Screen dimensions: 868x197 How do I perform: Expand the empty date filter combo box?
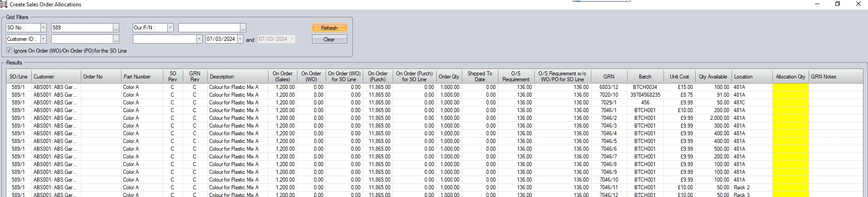[x=199, y=39]
